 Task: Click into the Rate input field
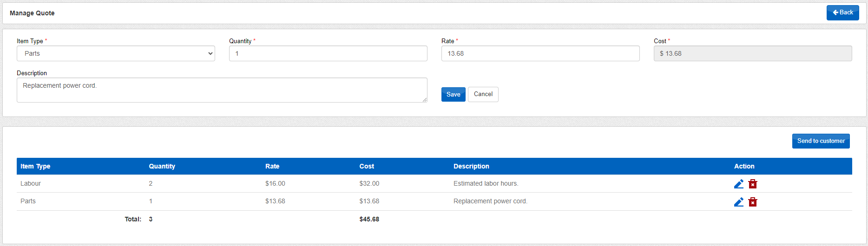[x=540, y=53]
